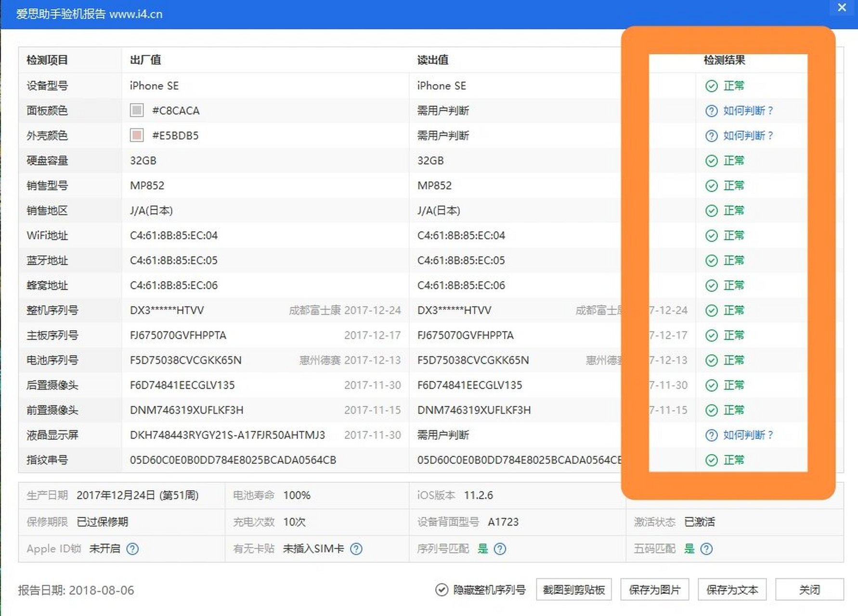The image size is (858, 616).
Task: Select factory value MP852
Action: pyautogui.click(x=147, y=186)
